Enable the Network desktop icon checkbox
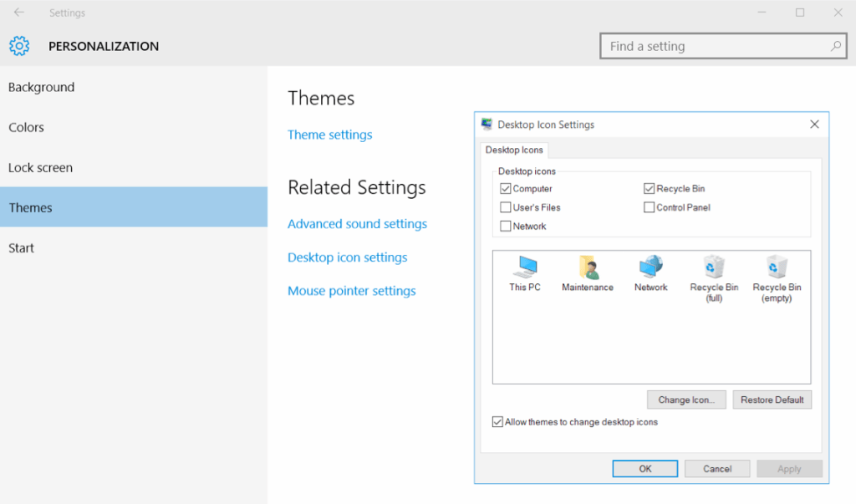This screenshot has height=504, width=856. (505, 226)
